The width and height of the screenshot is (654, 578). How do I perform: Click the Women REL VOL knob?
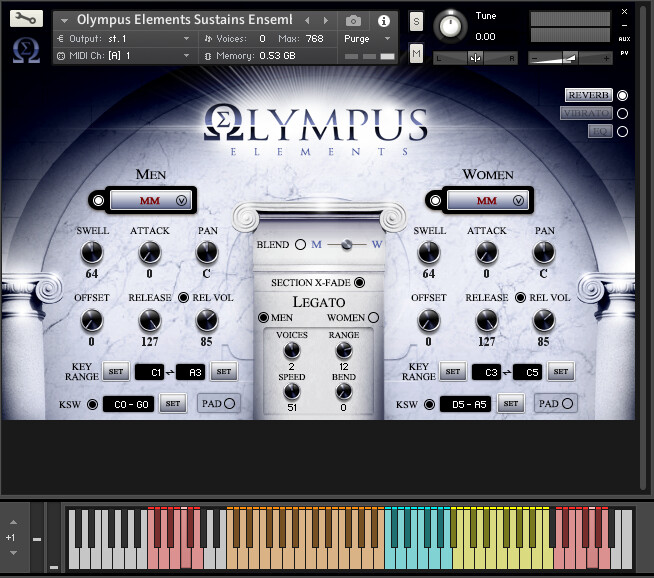click(x=544, y=320)
